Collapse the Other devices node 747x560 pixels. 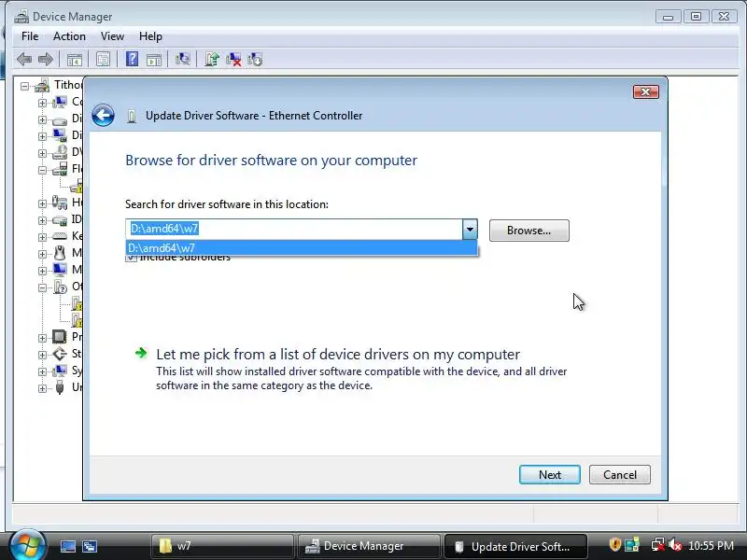[x=42, y=287]
